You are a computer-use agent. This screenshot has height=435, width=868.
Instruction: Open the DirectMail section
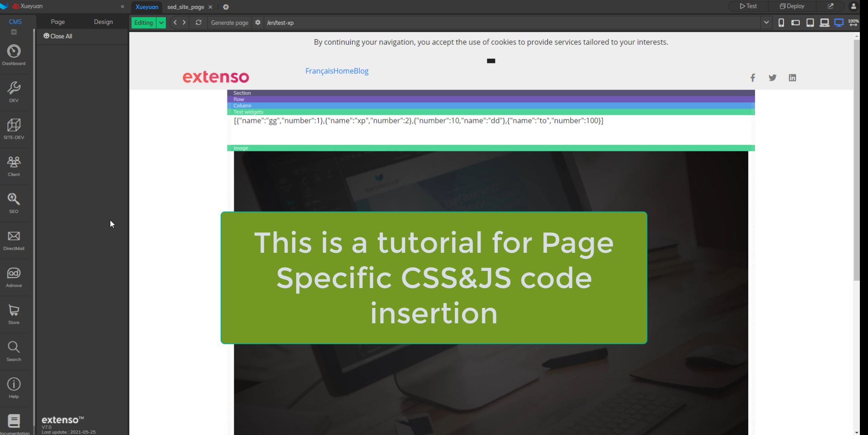[14, 240]
